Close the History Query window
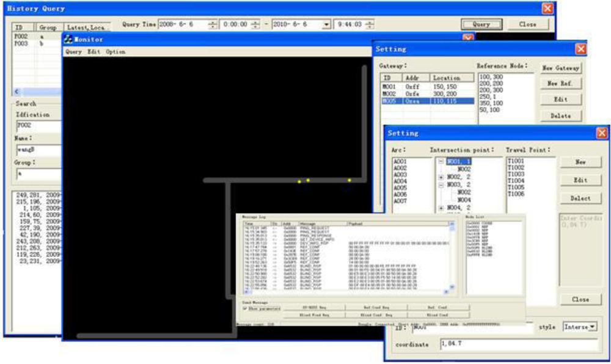The image size is (611, 364). 547,9
